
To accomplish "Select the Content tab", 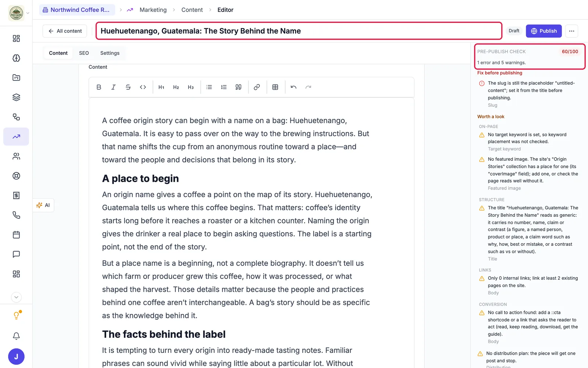I will pyautogui.click(x=58, y=53).
